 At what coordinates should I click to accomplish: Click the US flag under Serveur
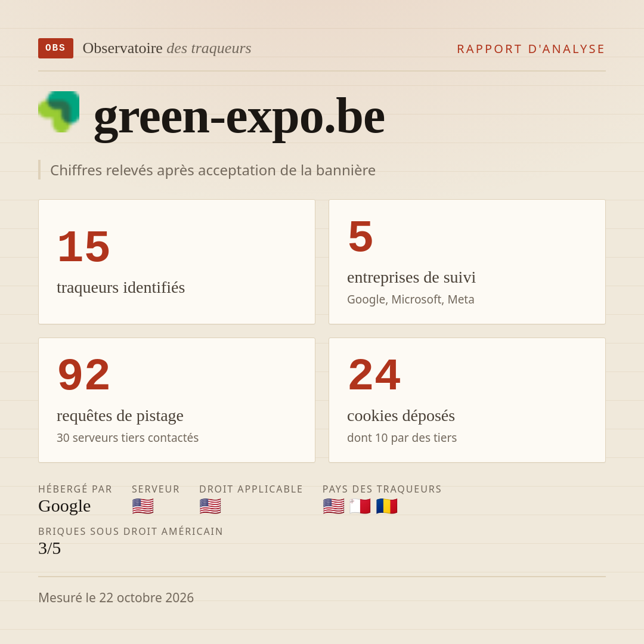143,506
